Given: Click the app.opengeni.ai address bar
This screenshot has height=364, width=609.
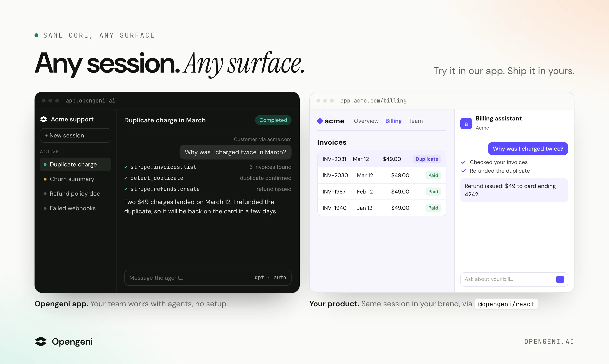Looking at the screenshot, I should (x=90, y=101).
